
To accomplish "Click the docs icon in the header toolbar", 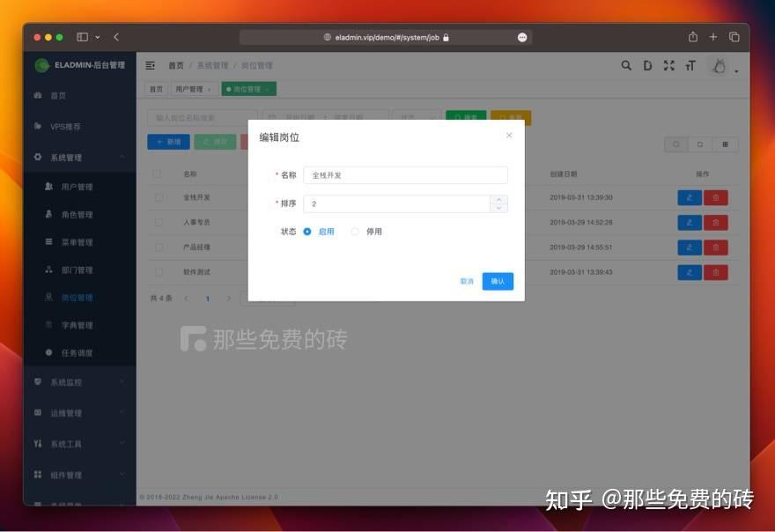I will [x=647, y=65].
